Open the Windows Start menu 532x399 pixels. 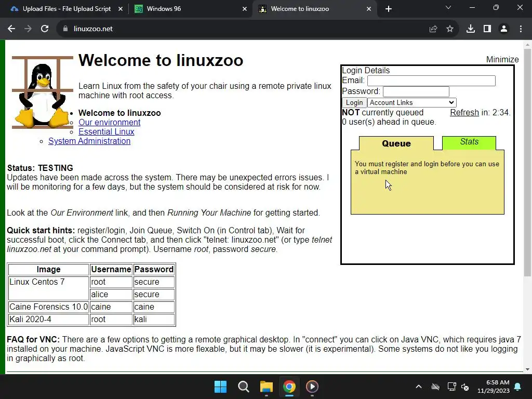pos(220,387)
